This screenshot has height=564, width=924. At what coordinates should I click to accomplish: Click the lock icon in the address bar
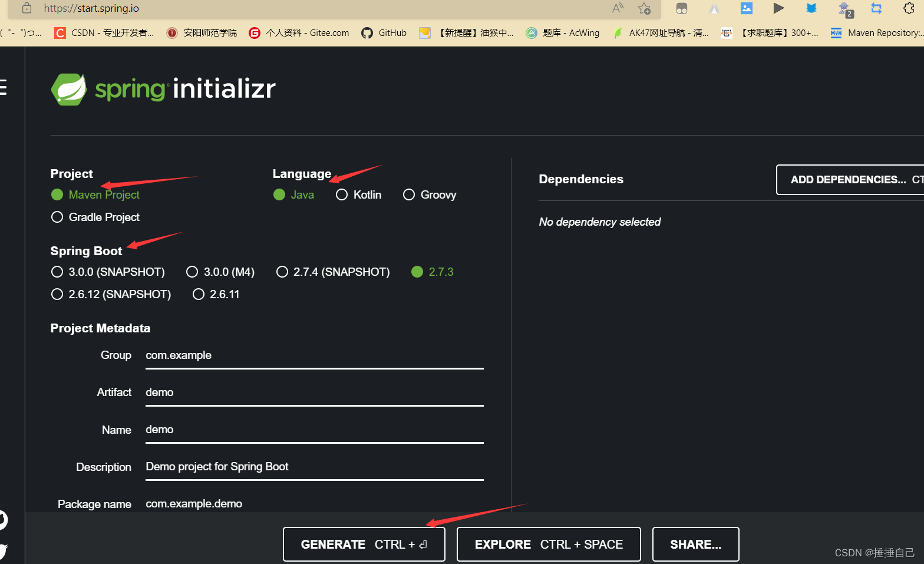tap(27, 8)
